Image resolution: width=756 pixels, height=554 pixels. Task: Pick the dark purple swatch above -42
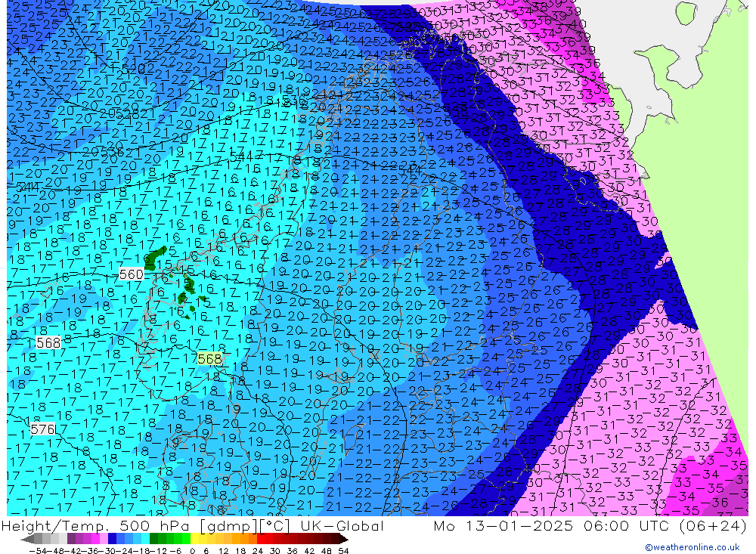coord(71,540)
